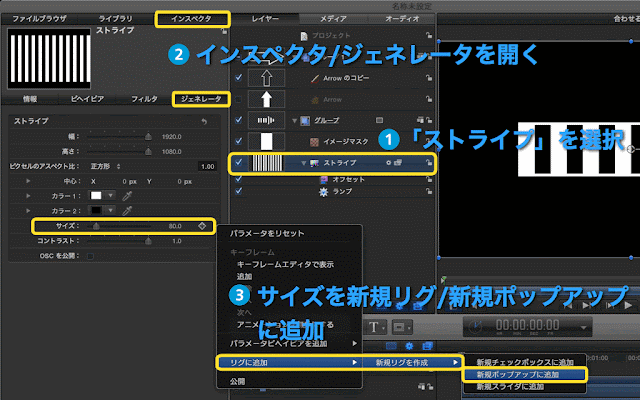Screen dimensions: 640x400
Task: Choose 新規ポップアップに追加 in the submenu
Action: point(525,374)
